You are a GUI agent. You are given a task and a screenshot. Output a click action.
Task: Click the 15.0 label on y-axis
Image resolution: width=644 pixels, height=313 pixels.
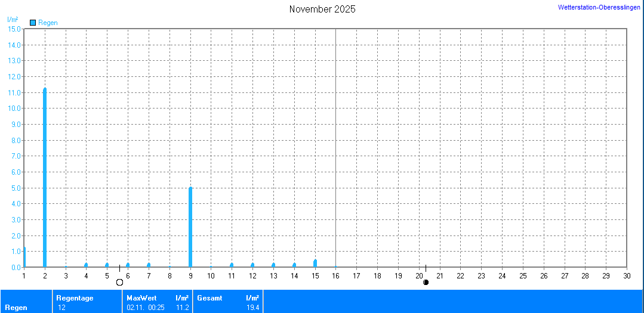coord(14,29)
